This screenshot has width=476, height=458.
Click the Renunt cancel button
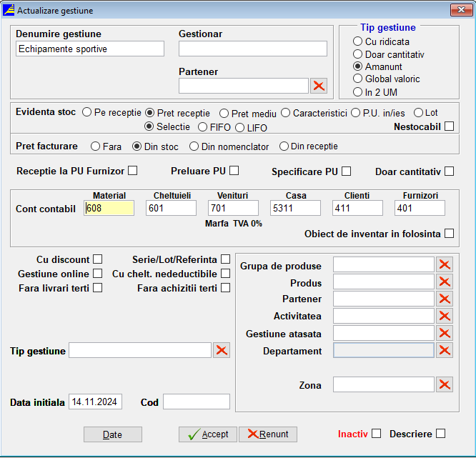[268, 434]
